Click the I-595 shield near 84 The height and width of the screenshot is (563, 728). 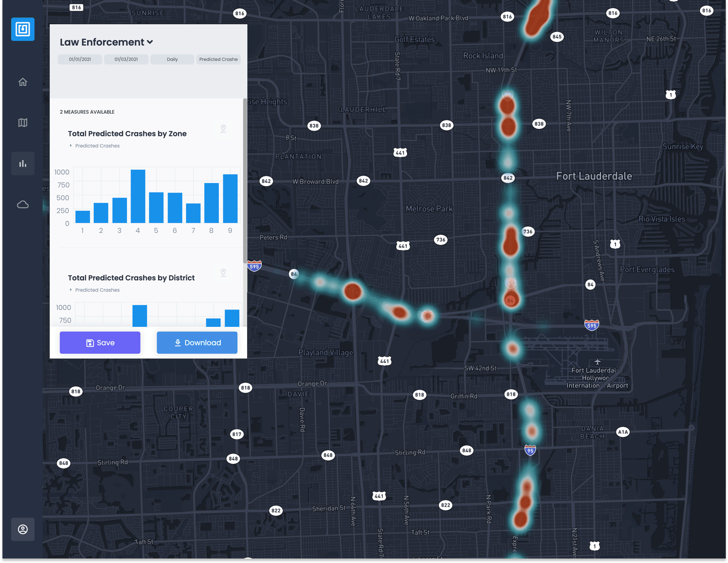click(x=254, y=266)
